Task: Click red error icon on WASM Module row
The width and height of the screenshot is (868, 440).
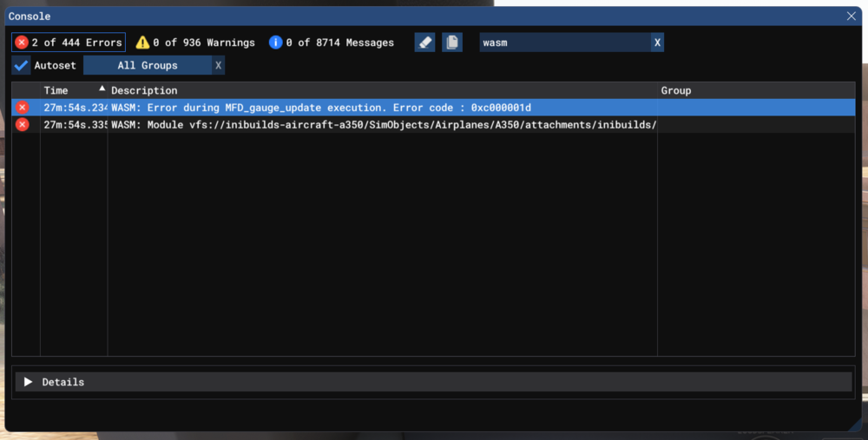Action: click(23, 125)
